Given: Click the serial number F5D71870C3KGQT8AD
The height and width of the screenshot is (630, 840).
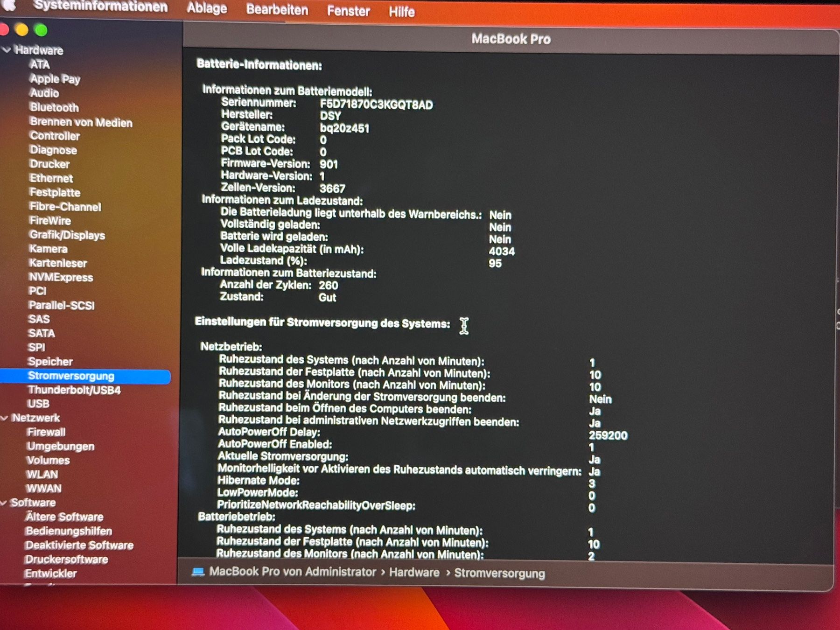Looking at the screenshot, I should [x=376, y=105].
